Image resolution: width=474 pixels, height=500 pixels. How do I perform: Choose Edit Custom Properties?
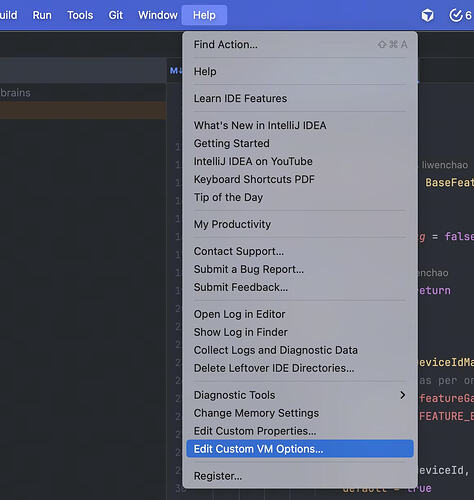point(300,431)
